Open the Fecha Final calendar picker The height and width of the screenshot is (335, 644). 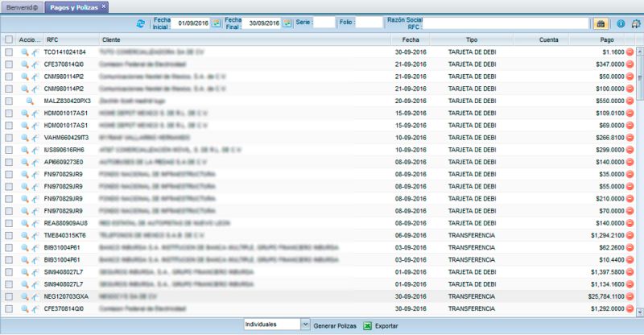coord(287,23)
